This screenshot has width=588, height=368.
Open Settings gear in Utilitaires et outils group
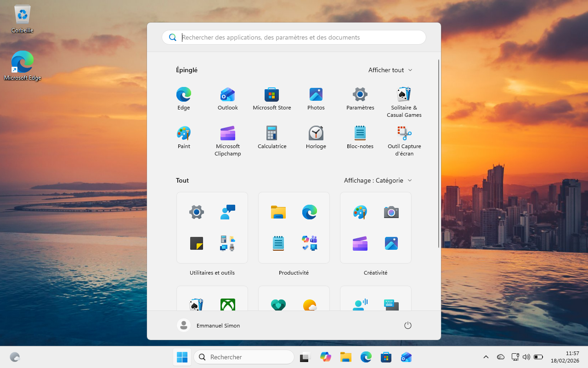[197, 212]
